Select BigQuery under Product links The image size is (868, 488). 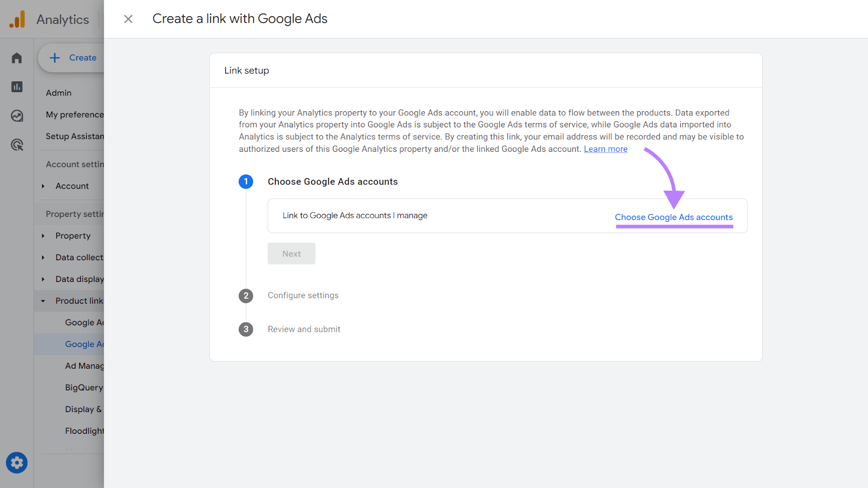pyautogui.click(x=84, y=387)
